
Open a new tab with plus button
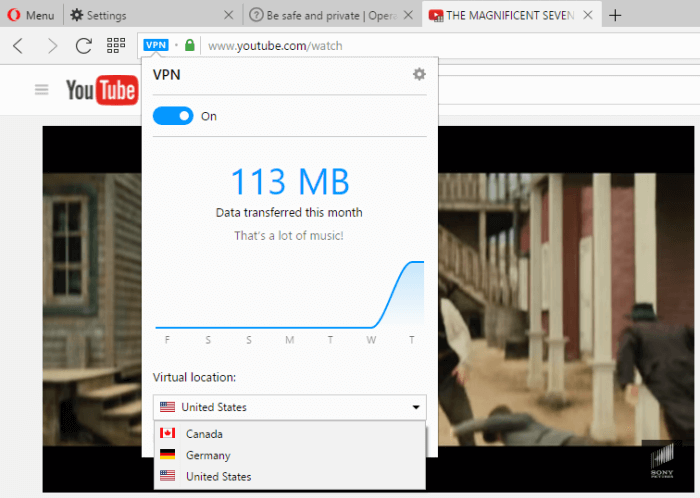click(x=615, y=15)
